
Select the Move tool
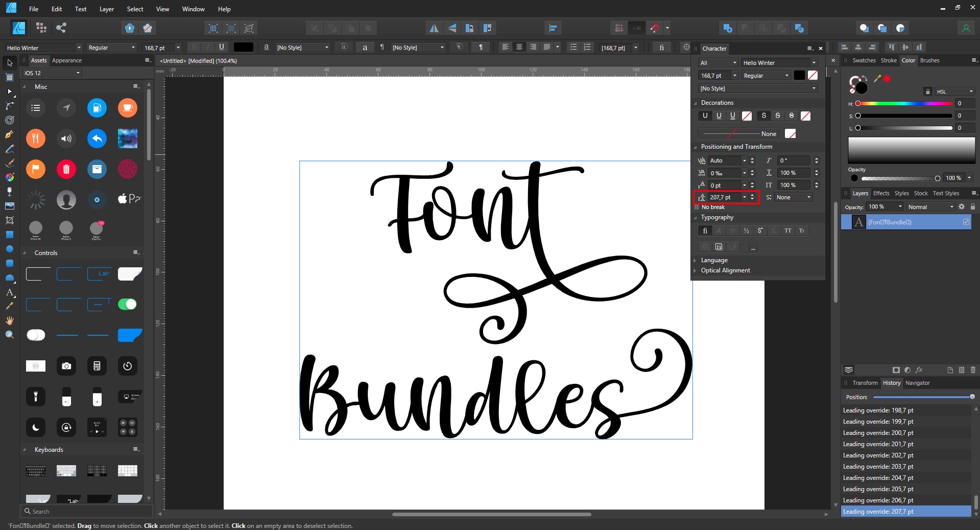[10, 63]
